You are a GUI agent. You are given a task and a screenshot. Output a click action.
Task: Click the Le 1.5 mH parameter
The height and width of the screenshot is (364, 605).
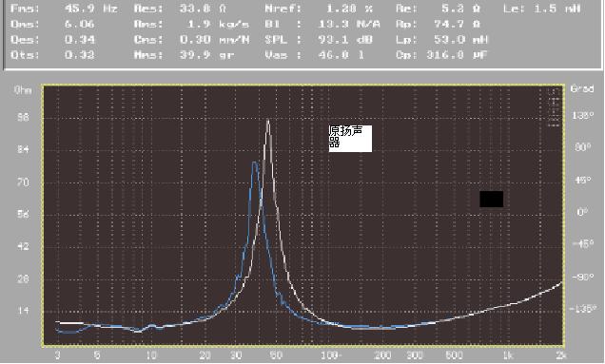click(541, 9)
